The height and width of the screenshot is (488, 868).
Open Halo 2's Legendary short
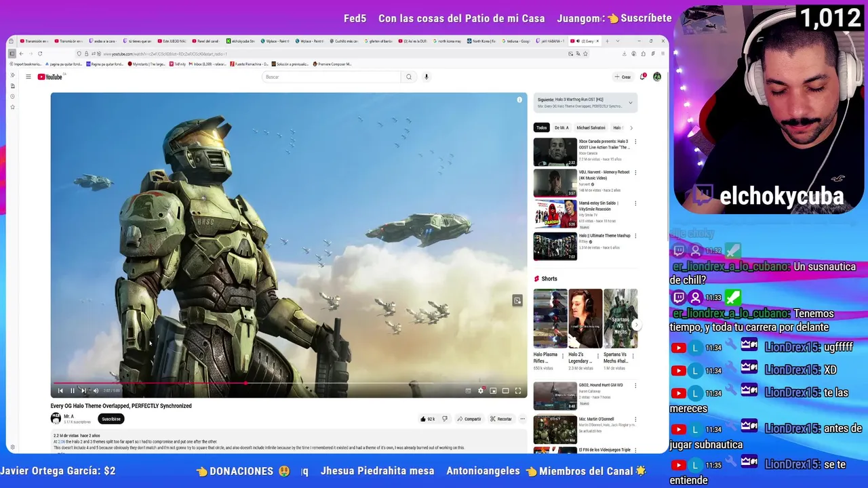pos(585,319)
